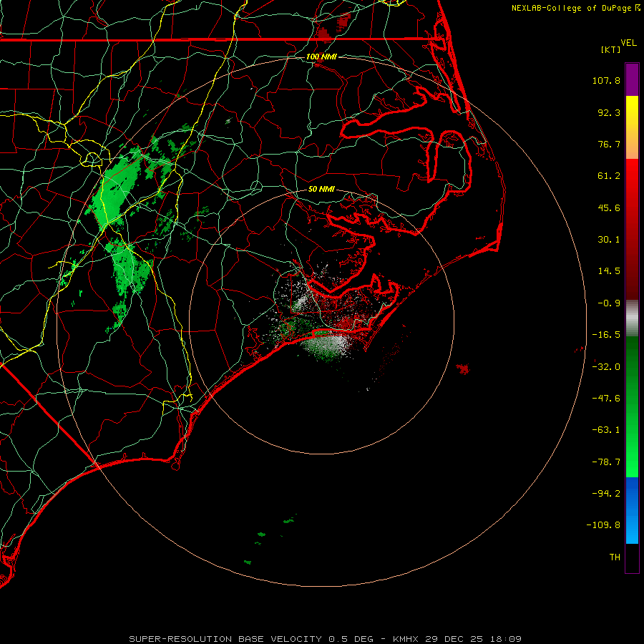Image resolution: width=644 pixels, height=644 pixels.
Task: Click the -109.8 legend value
Action: click(x=604, y=525)
